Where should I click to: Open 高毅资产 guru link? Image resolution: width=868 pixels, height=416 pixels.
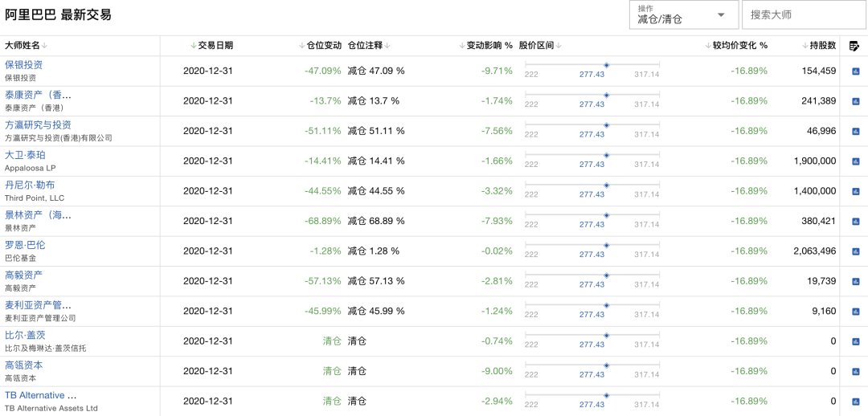pos(24,275)
